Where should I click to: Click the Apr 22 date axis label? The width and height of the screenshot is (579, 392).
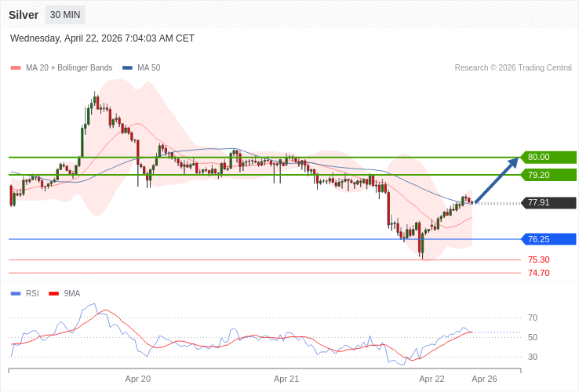(432, 379)
